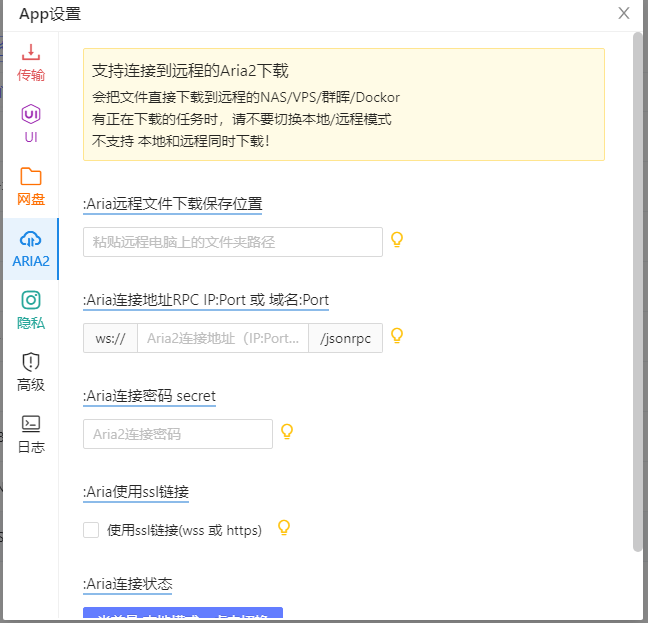Click the remote folder path input field
This screenshot has height=623, width=648.
pyautogui.click(x=233, y=242)
